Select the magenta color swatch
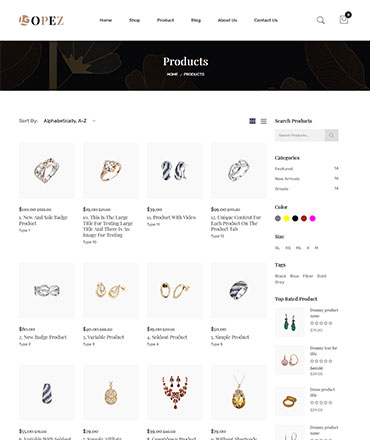The height and width of the screenshot is (440, 370). coord(312,218)
